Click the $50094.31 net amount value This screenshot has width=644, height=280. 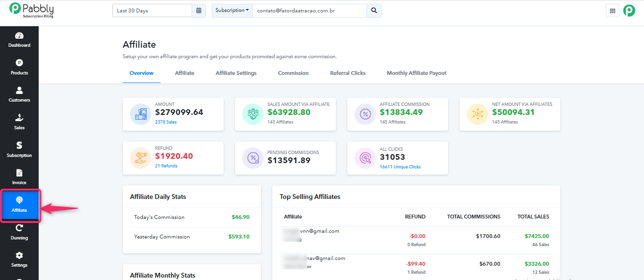coord(514,113)
